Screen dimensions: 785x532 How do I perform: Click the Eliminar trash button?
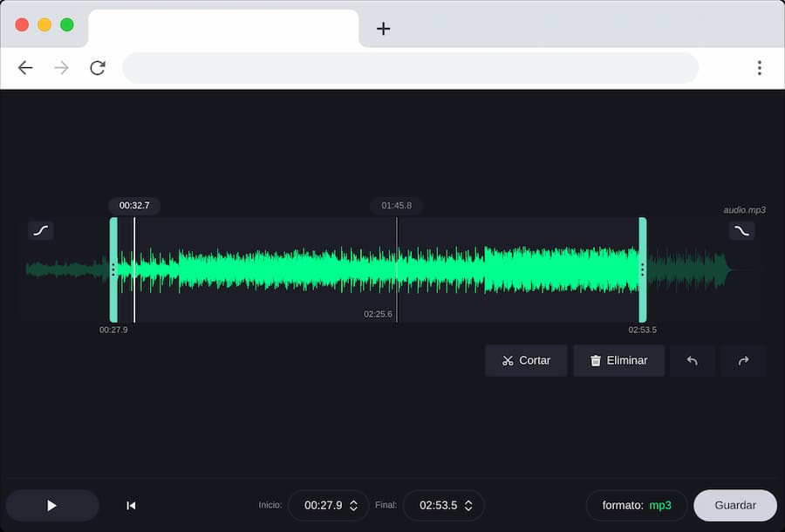click(x=618, y=360)
